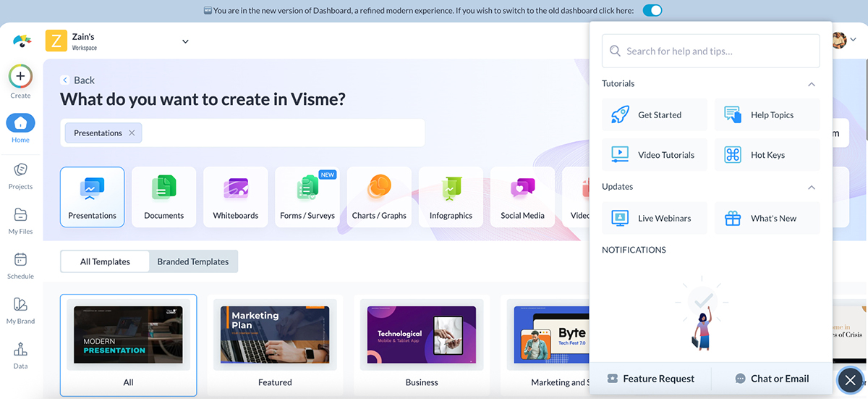Image resolution: width=868 pixels, height=399 pixels.
Task: Remove the Presentations filter tag
Action: pos(132,133)
